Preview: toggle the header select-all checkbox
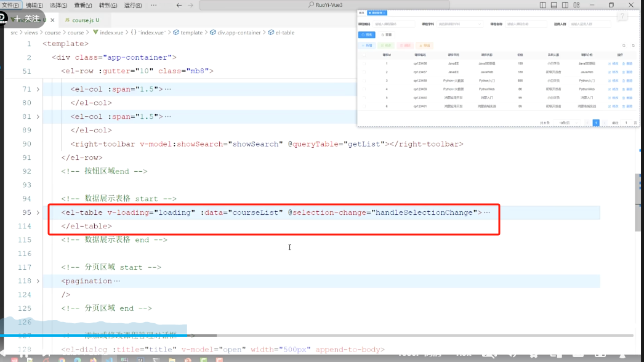The height and width of the screenshot is (362, 644). [364, 55]
